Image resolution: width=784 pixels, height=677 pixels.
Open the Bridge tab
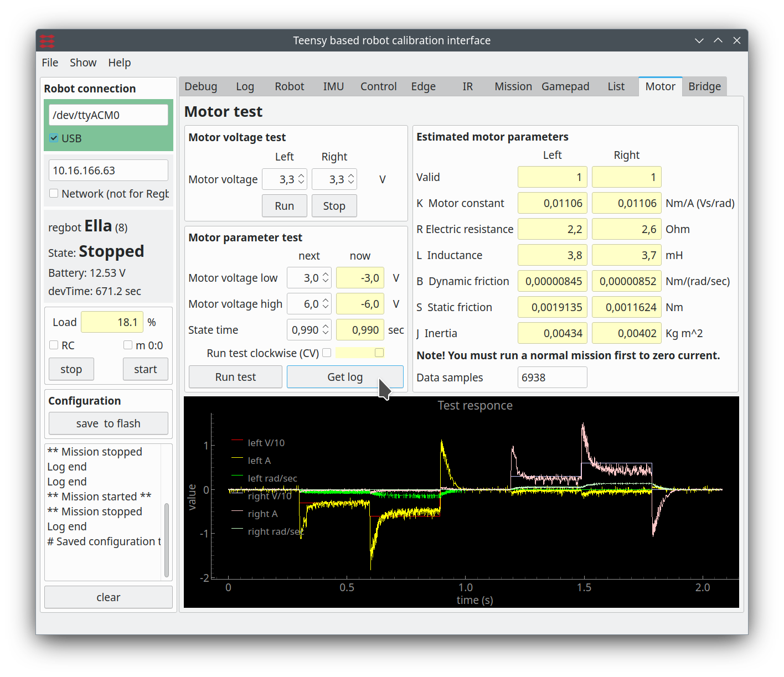[x=704, y=86]
